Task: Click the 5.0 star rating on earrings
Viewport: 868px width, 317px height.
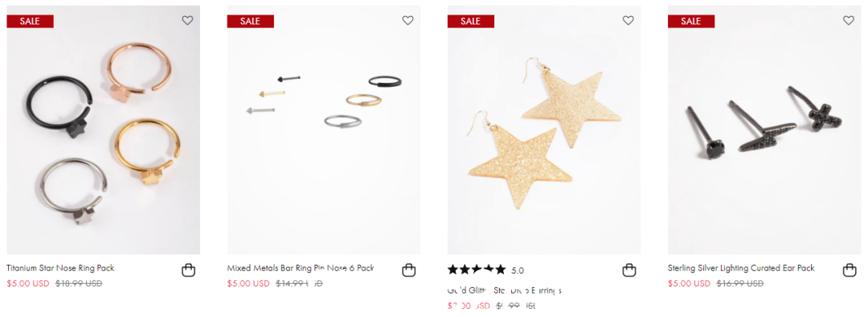Action: [485, 270]
